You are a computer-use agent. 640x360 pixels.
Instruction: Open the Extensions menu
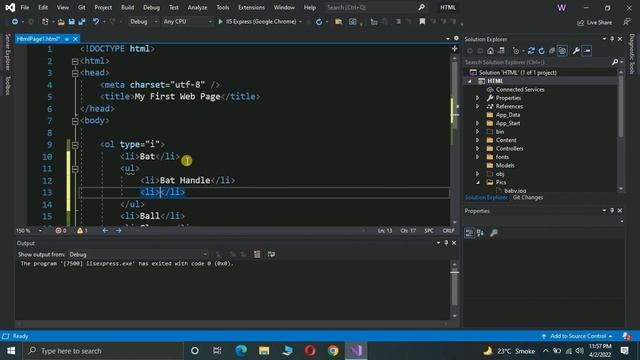(251, 7)
